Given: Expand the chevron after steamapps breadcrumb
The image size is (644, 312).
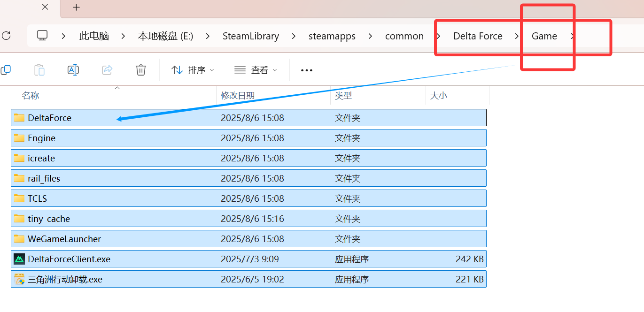Looking at the screenshot, I should point(371,36).
